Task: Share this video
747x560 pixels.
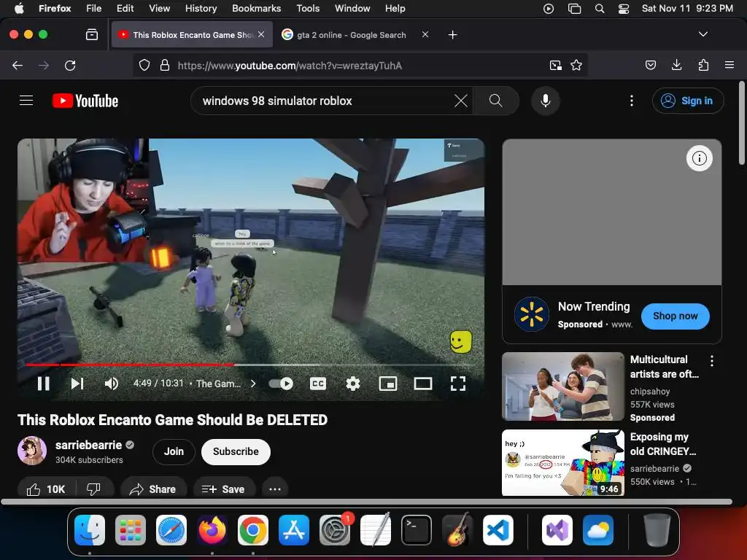Action: (x=153, y=489)
